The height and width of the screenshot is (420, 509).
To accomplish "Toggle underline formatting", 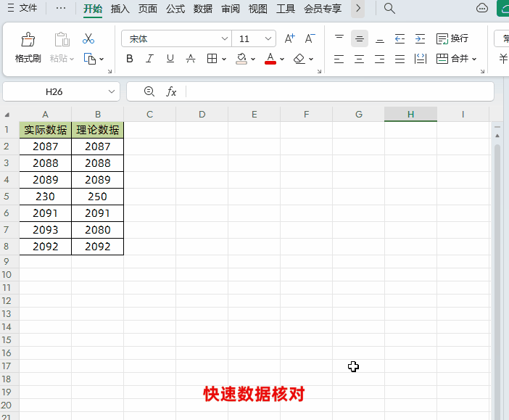I will 170,59.
